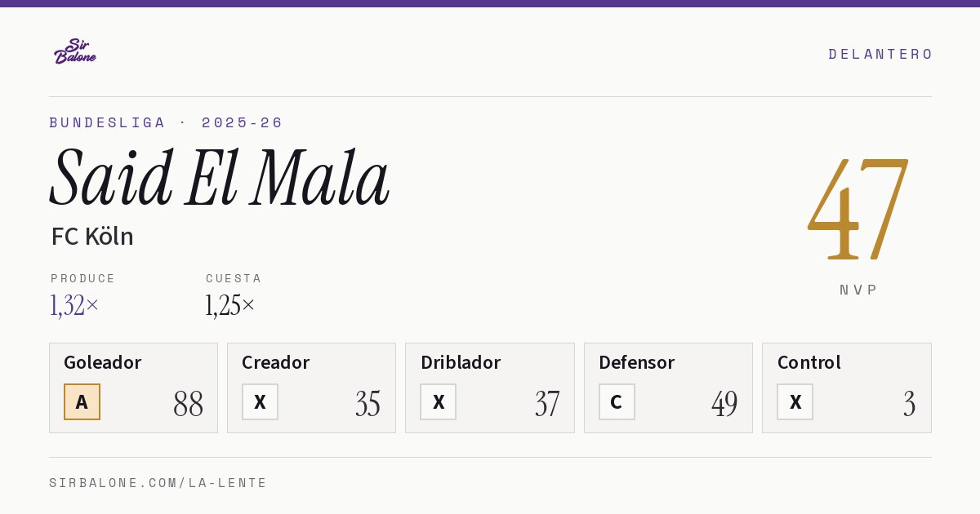Click the Cuesta 1,25× value

[230, 305]
